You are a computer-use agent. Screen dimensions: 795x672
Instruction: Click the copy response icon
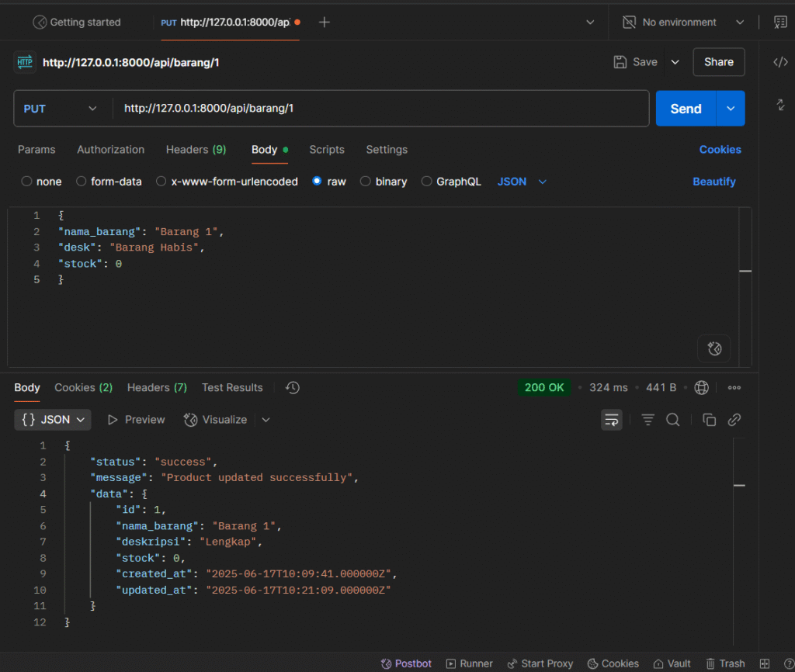[709, 420]
